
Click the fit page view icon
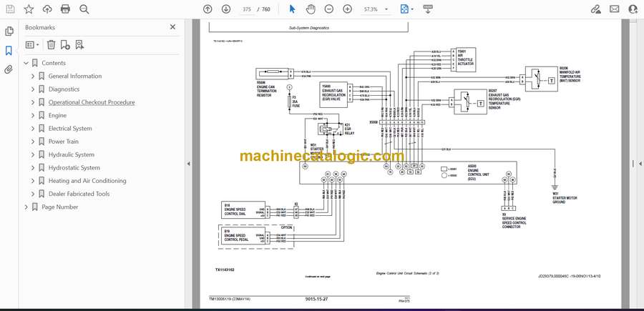coord(404,9)
